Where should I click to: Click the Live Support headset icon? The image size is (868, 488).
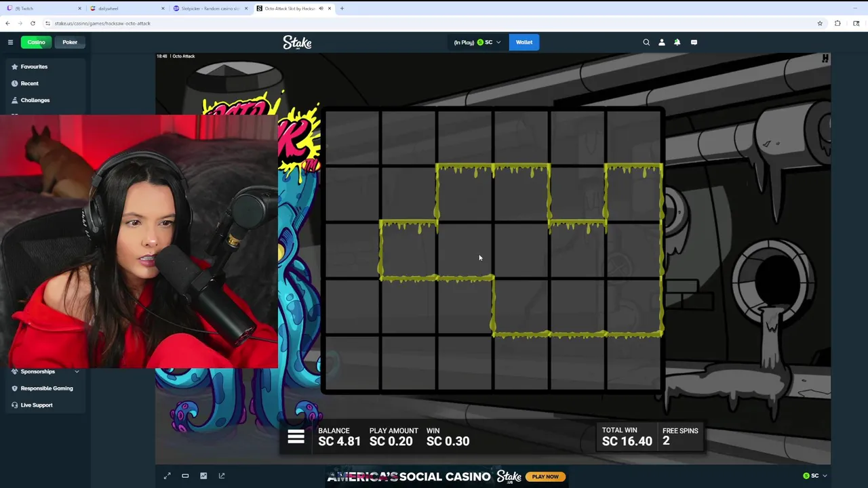pos(14,405)
